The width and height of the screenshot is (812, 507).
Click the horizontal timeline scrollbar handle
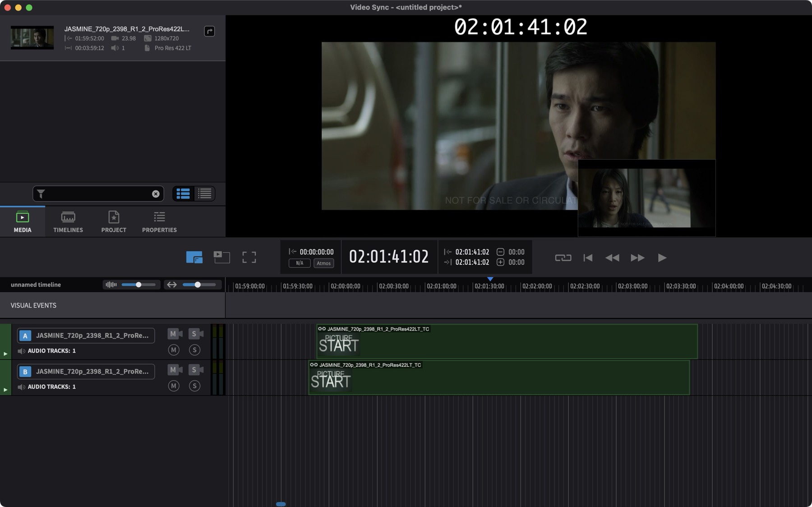(281, 504)
